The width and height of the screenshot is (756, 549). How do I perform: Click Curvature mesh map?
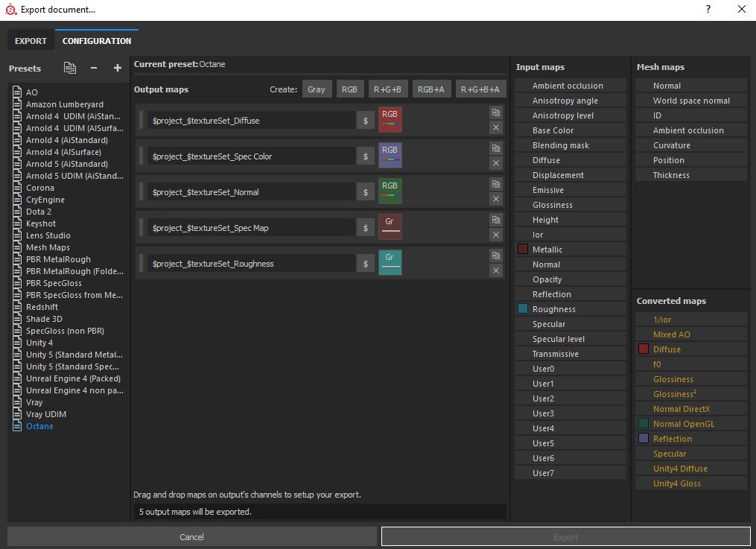[x=691, y=145]
